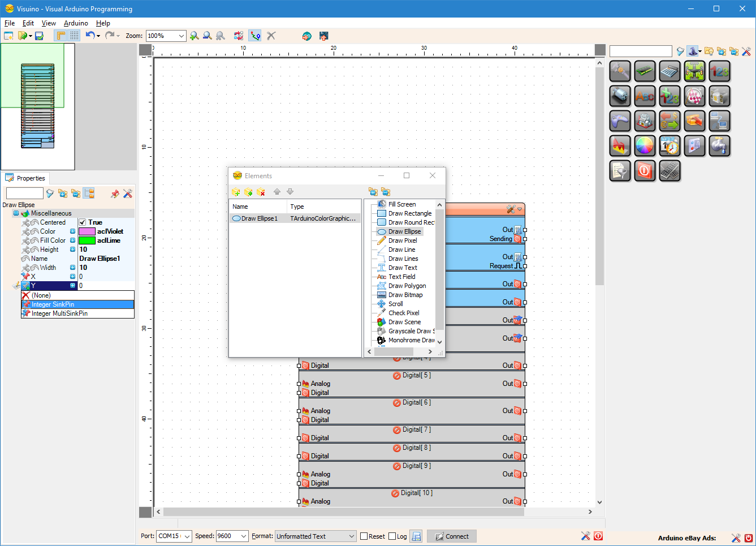Click the Connect button
756x546 pixels.
pyautogui.click(x=452, y=536)
